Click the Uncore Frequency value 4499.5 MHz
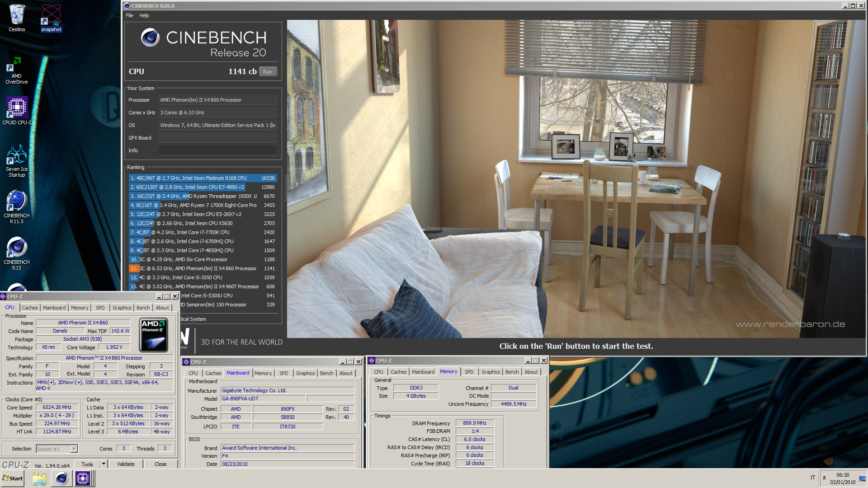The height and width of the screenshot is (488, 868). [514, 404]
